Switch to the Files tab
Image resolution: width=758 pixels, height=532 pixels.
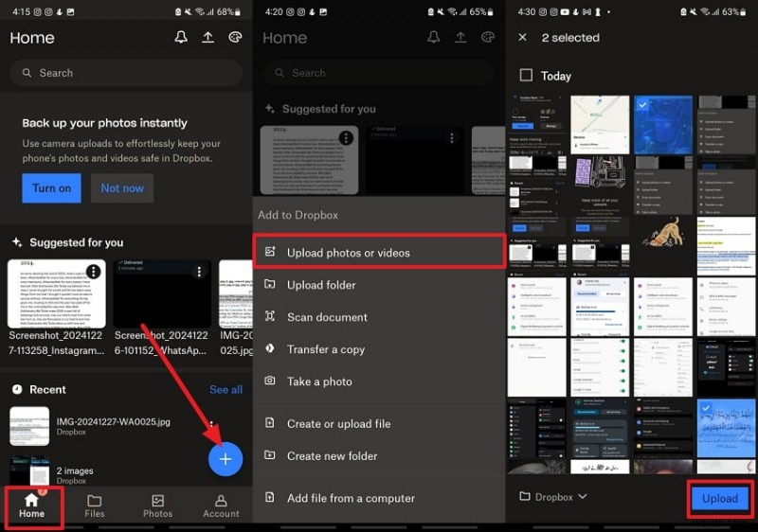click(x=94, y=505)
